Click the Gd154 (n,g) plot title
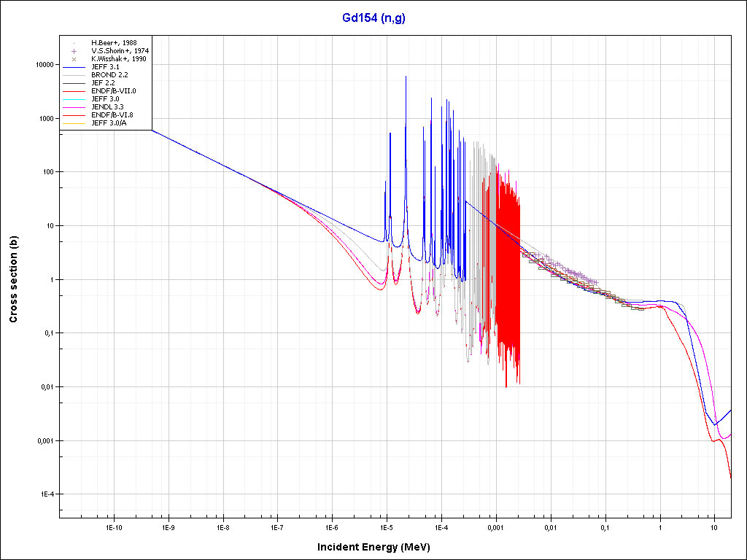Screen dimensions: 747x560 (x=373, y=18)
